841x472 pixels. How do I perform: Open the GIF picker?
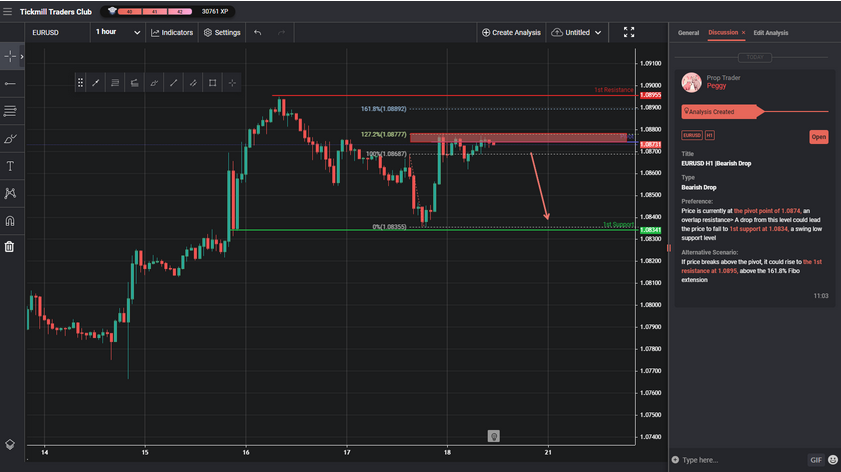click(816, 460)
